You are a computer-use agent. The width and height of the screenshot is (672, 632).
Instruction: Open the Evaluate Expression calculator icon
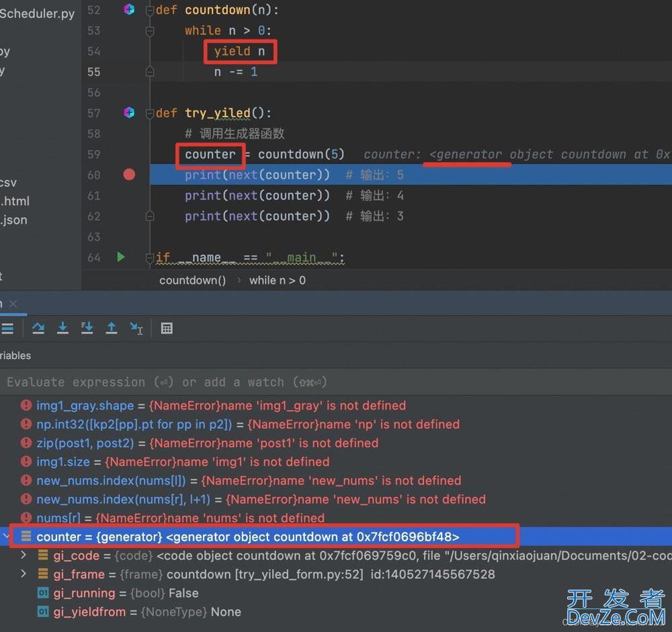[x=167, y=328]
